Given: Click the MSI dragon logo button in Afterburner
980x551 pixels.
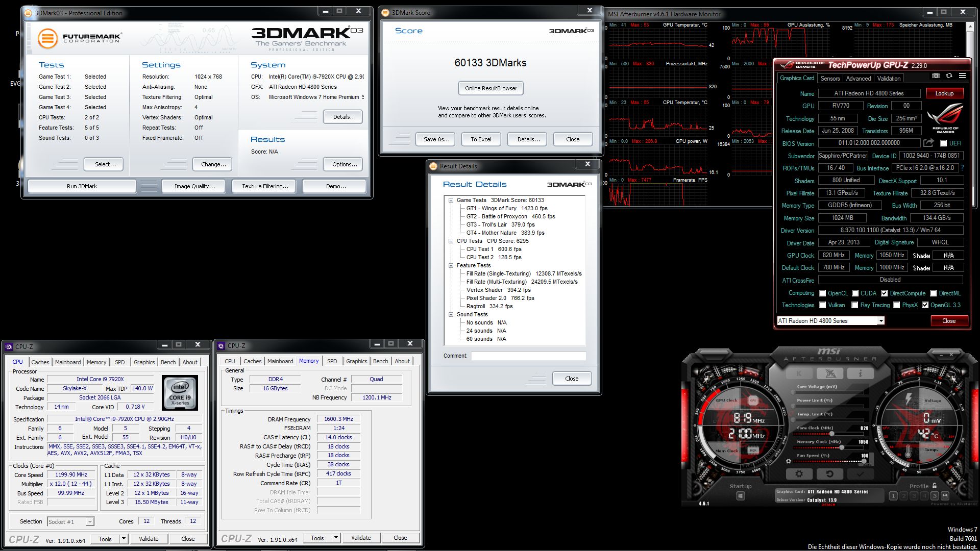Looking at the screenshot, I should coord(830,373).
